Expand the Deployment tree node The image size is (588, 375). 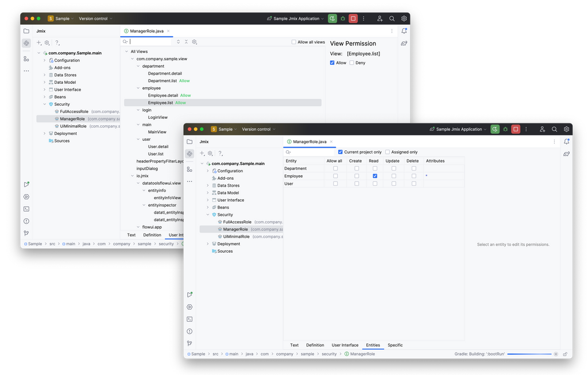coord(208,243)
